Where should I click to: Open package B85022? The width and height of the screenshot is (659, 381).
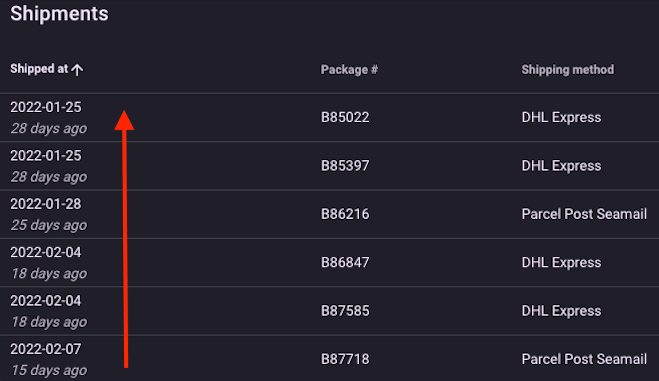[345, 117]
